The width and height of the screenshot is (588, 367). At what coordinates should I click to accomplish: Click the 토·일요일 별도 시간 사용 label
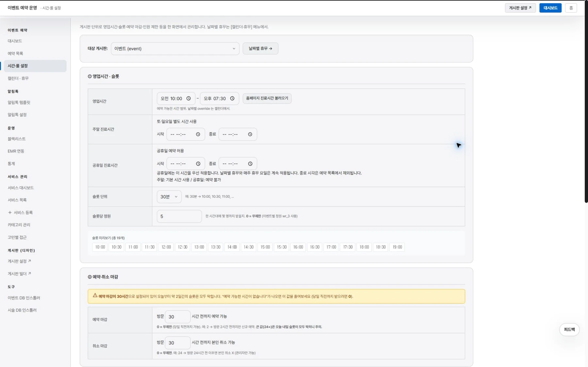pyautogui.click(x=177, y=121)
